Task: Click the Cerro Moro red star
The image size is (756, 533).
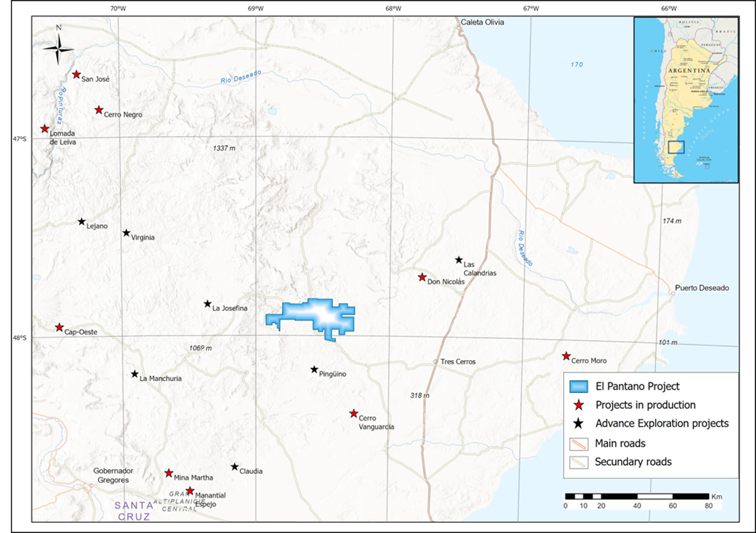Action: point(566,356)
